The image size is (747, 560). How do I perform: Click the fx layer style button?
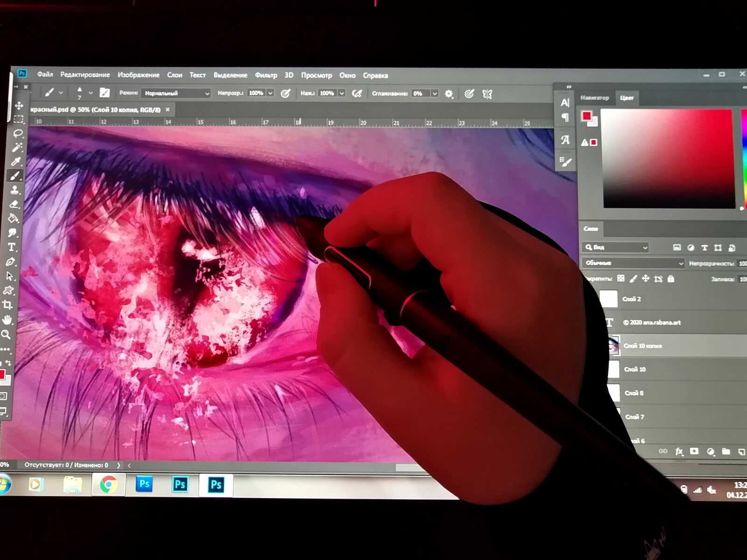(x=679, y=451)
